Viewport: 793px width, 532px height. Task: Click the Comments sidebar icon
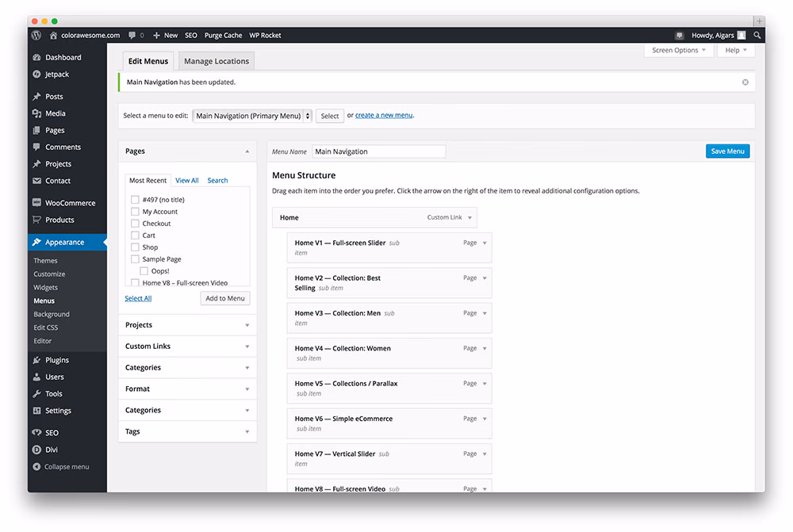(x=37, y=147)
